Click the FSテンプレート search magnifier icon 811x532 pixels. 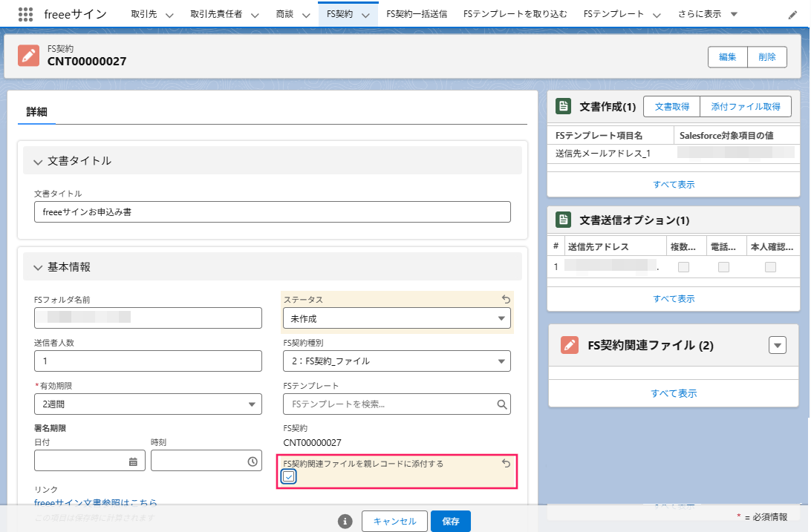pos(502,404)
